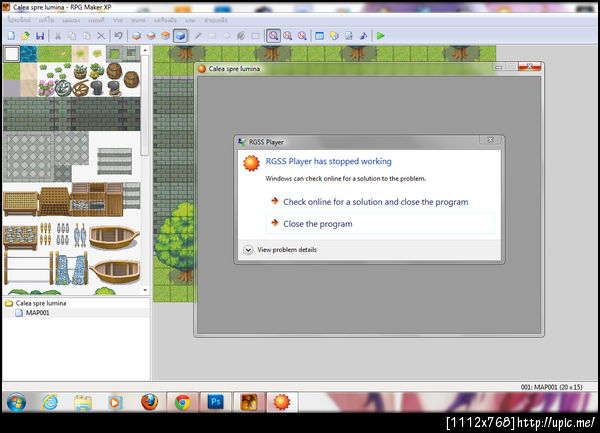Open the Windows Start menu
Screen dimensions: 600x433
[x=16, y=402]
